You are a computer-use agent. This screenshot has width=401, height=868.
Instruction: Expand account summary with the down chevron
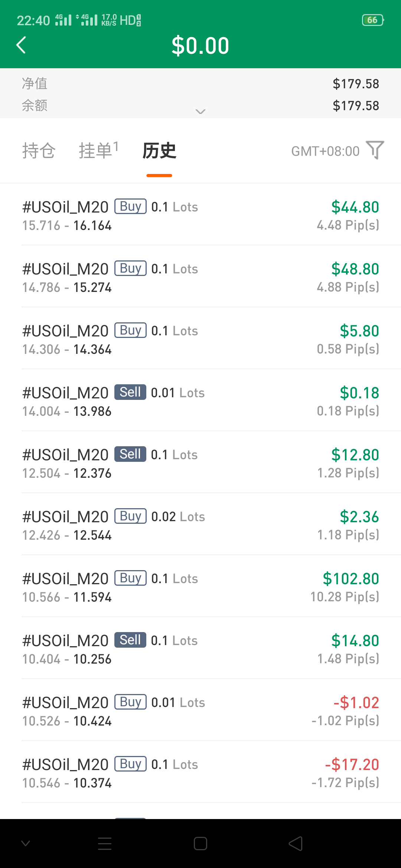pos(200,112)
